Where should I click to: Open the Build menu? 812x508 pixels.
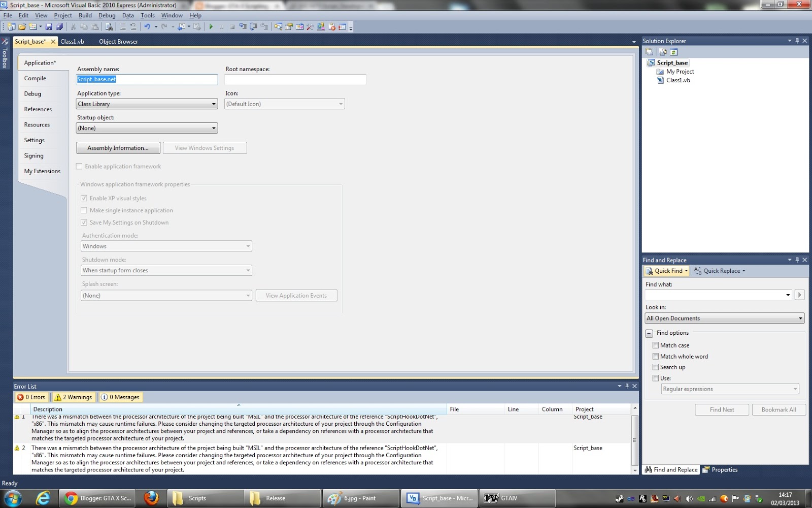click(x=85, y=15)
